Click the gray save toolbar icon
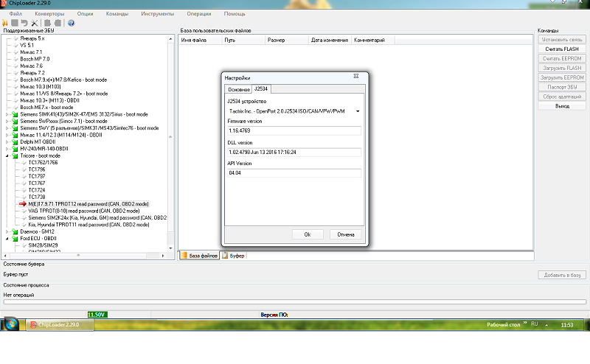Viewport: 590px width, 364px height. pos(15,23)
